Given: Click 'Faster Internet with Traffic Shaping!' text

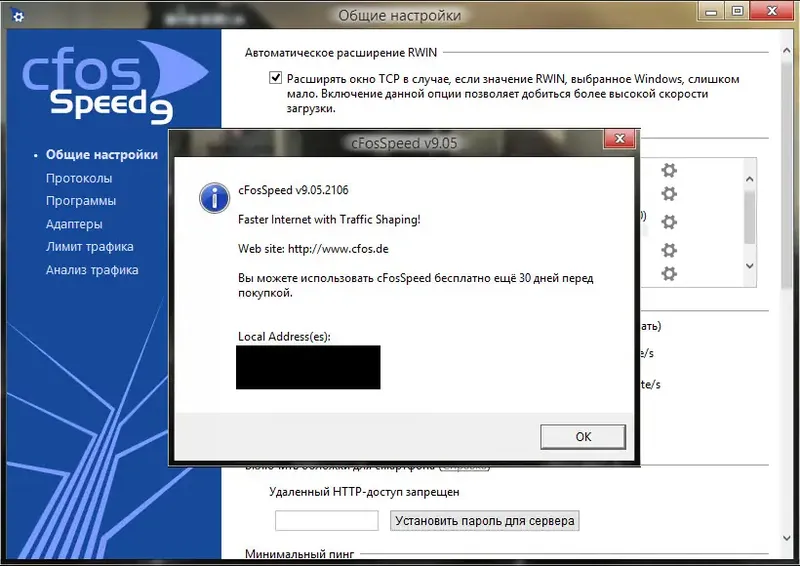Looking at the screenshot, I should 329,219.
